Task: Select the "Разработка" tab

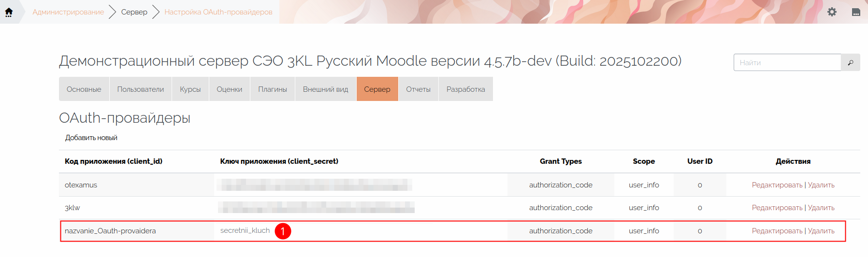Action: click(465, 89)
